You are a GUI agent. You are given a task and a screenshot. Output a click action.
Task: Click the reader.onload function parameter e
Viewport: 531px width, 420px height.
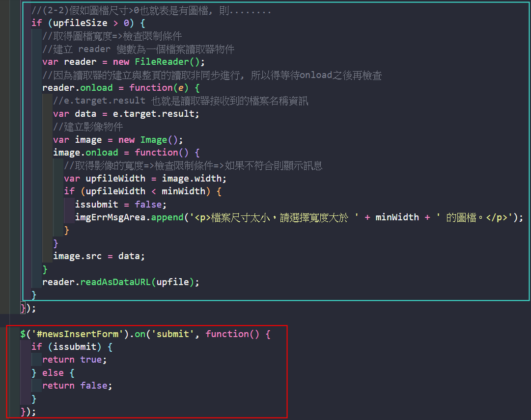[x=181, y=88]
